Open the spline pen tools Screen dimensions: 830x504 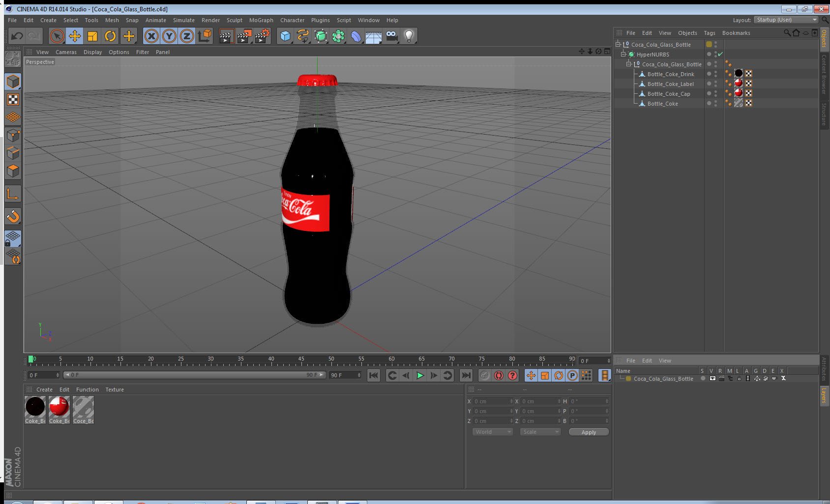(303, 36)
